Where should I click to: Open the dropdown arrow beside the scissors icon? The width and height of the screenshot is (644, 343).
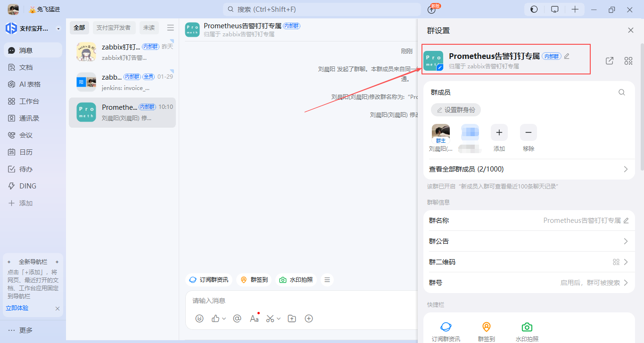tap(279, 318)
